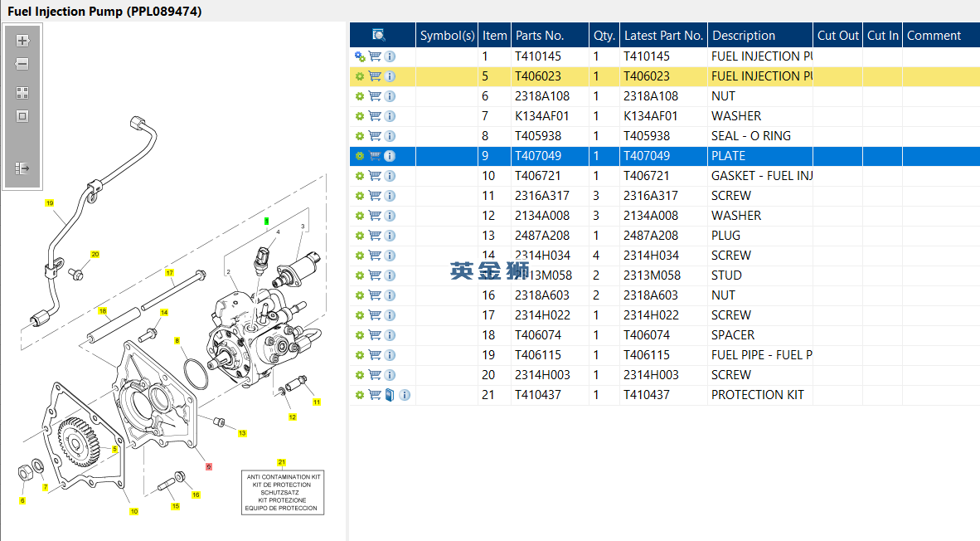Add WASHER K134AF01 to cart
Viewport: 980px width, 541px height.
(375, 116)
